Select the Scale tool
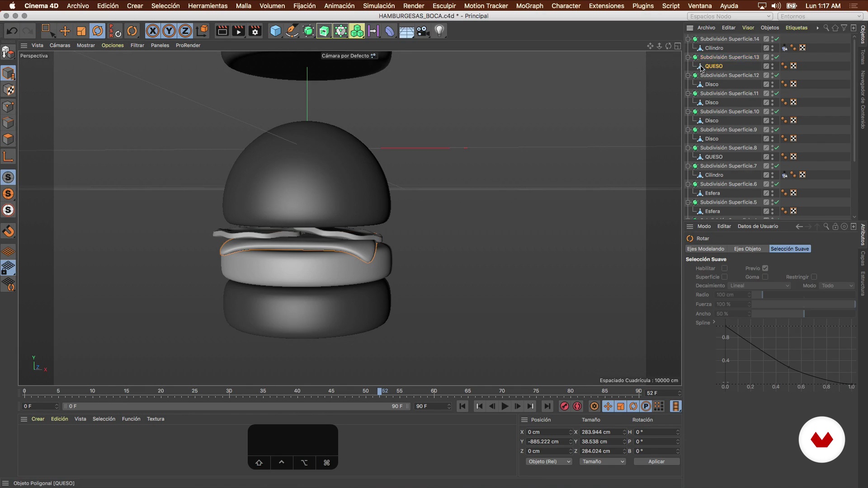Image resolution: width=868 pixels, height=488 pixels. (81, 31)
